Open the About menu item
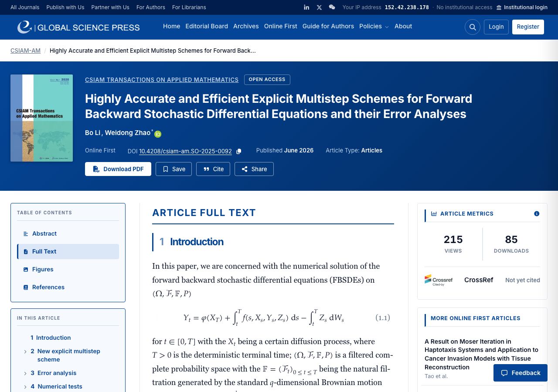This screenshot has width=558, height=392. (403, 26)
